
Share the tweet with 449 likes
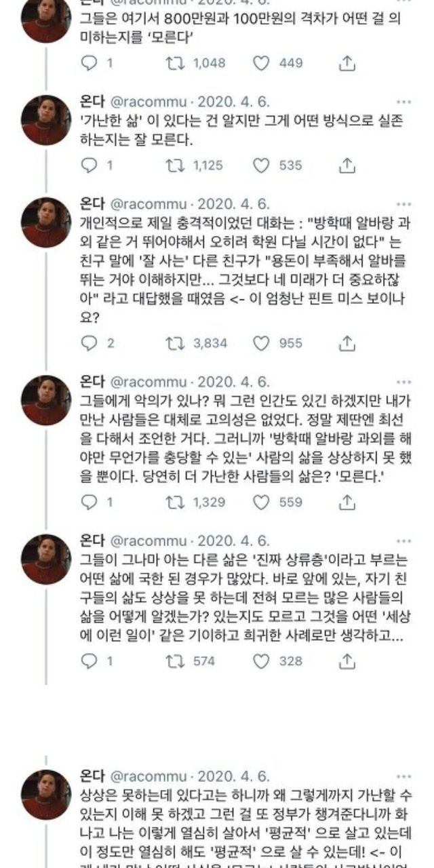(347, 63)
